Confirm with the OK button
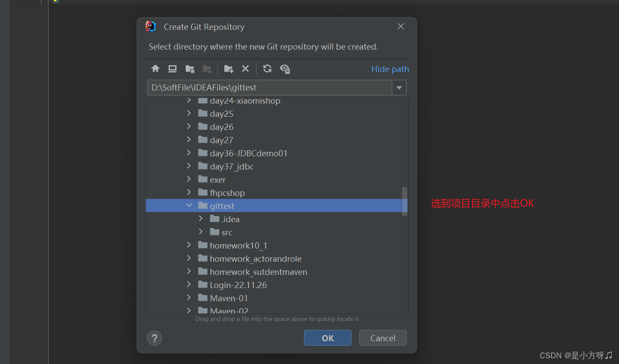Viewport: 619px width, 364px height. pyautogui.click(x=327, y=338)
